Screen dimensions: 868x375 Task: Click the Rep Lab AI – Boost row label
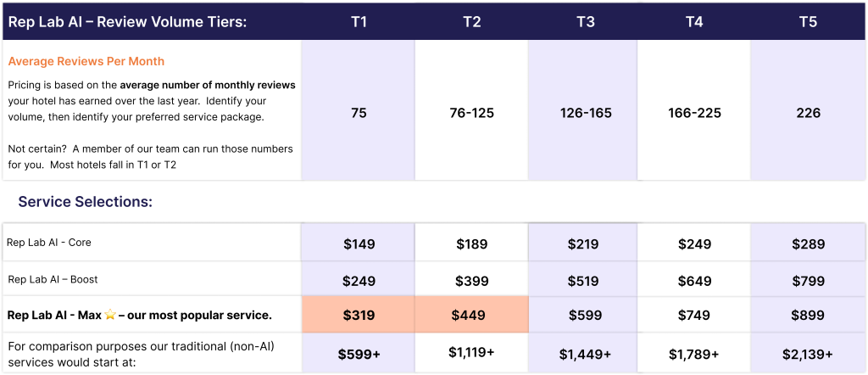pos(53,279)
